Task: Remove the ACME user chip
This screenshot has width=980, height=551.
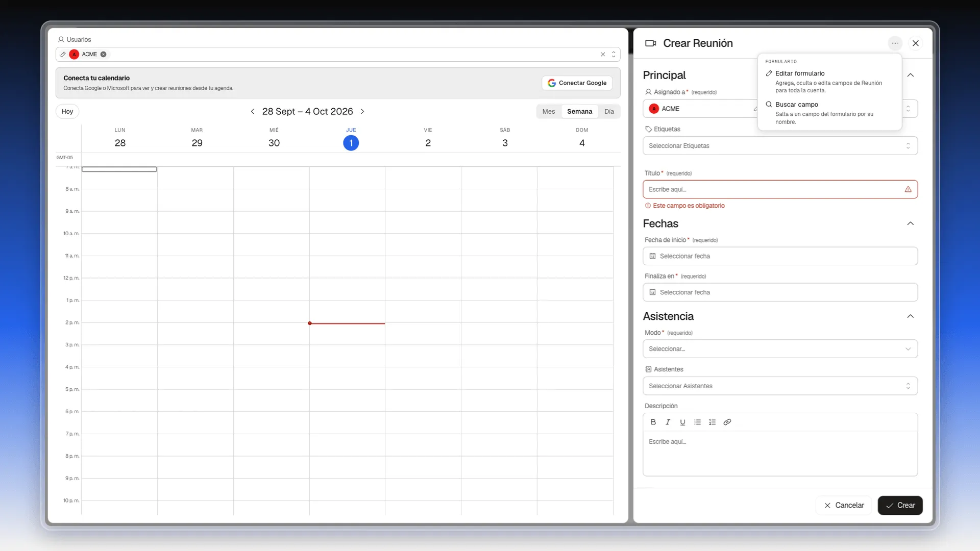Action: 104,54
